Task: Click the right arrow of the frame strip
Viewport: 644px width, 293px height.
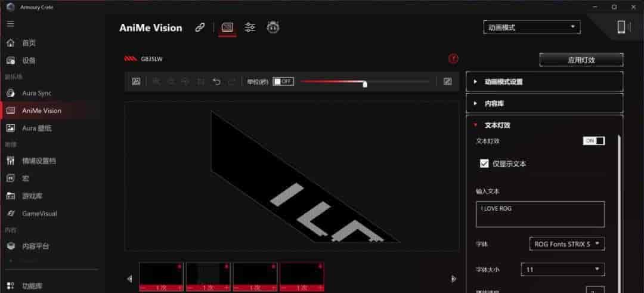Action: [x=454, y=279]
